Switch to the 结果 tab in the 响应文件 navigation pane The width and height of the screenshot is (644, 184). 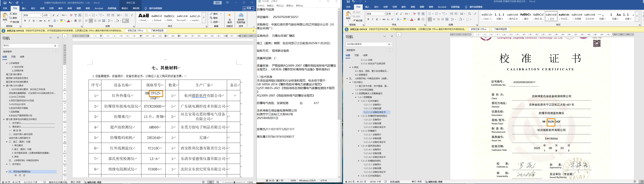[366, 55]
